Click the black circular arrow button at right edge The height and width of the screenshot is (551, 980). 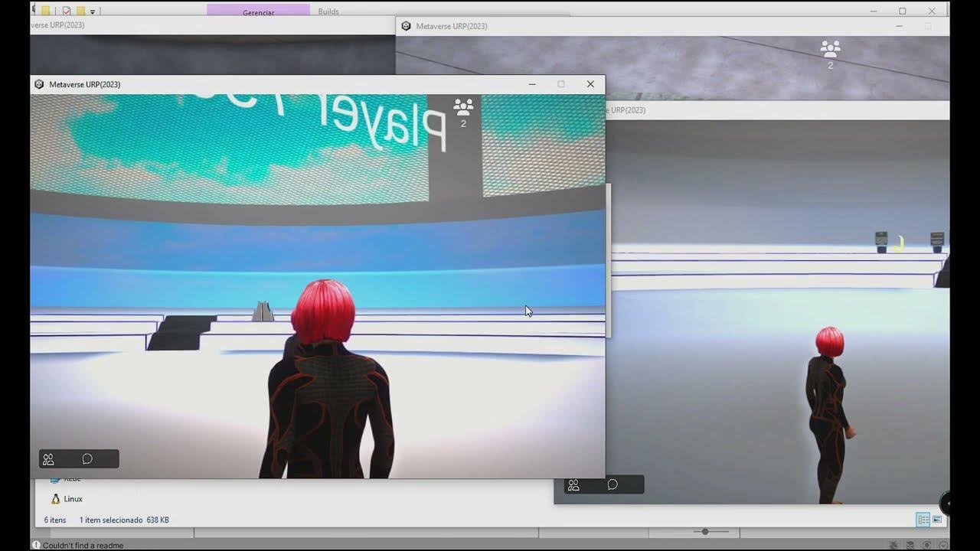point(945,503)
